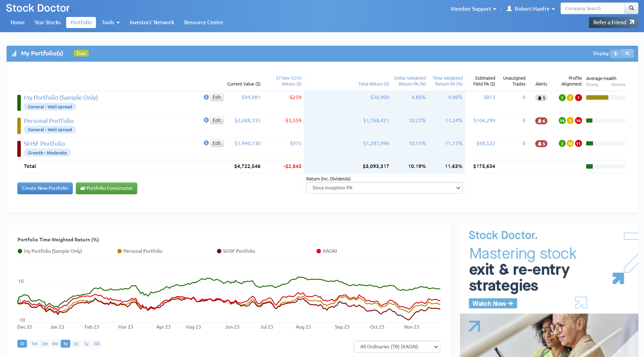Click Personal Portfolio average health bar

click(x=606, y=121)
